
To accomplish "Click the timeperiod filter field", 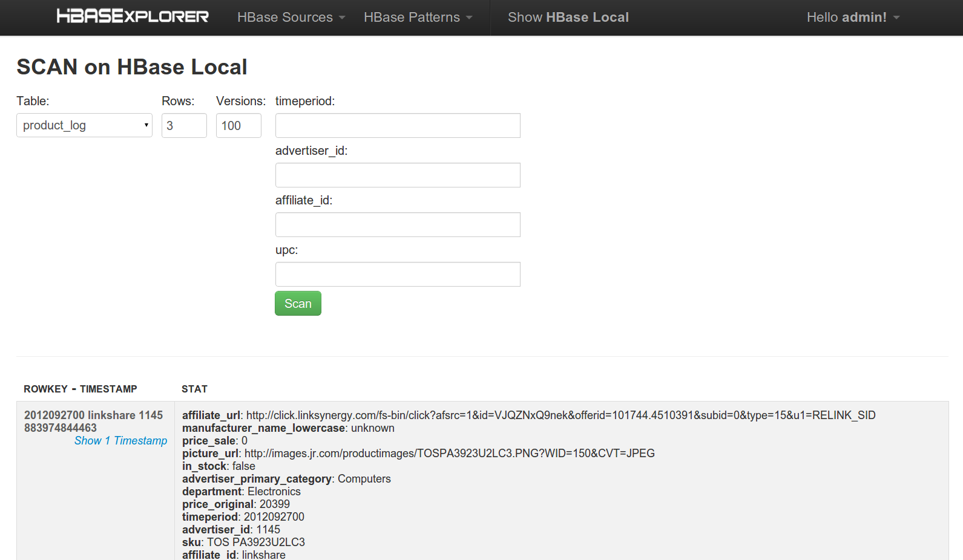I will click(398, 125).
